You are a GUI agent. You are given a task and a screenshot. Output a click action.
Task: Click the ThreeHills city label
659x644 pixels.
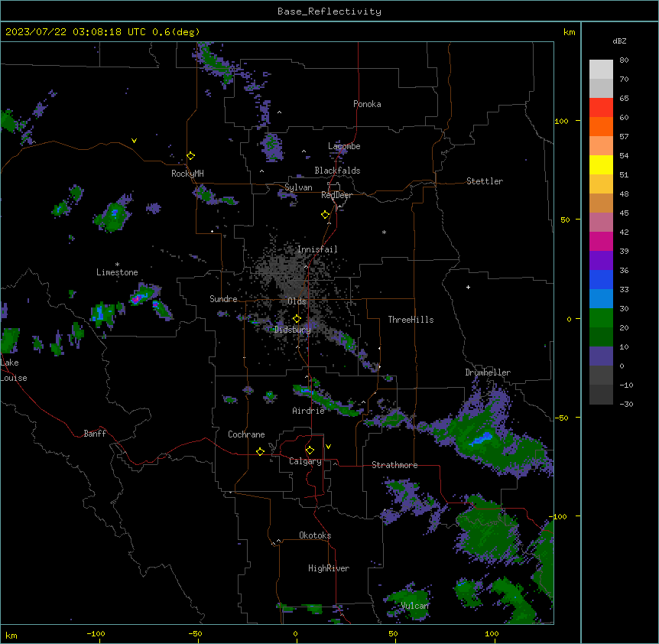coord(411,320)
